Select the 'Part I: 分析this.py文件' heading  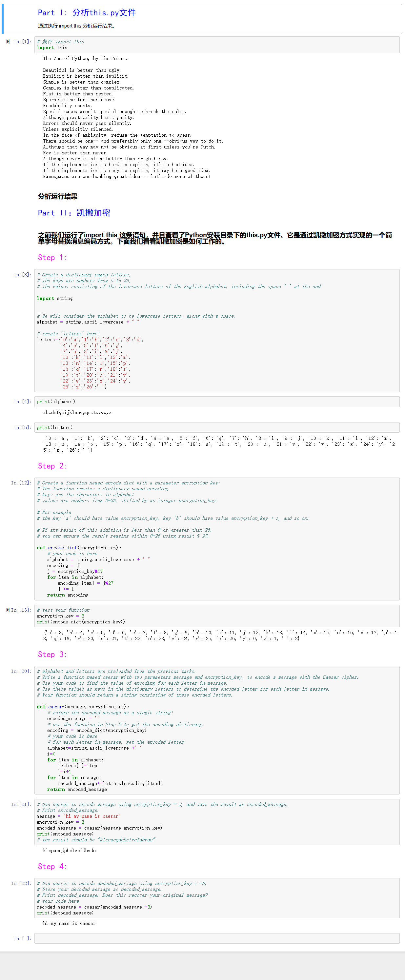click(x=87, y=12)
